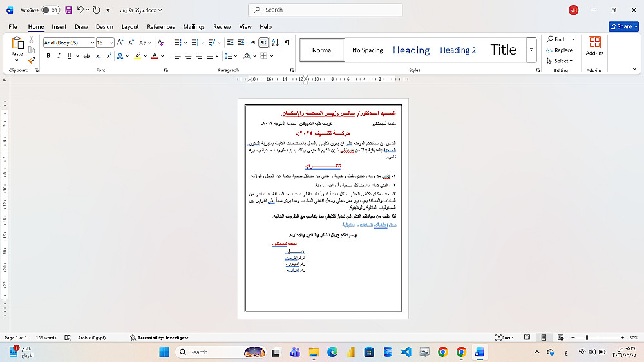
Task: Apply strikethrough formatting
Action: click(x=87, y=56)
